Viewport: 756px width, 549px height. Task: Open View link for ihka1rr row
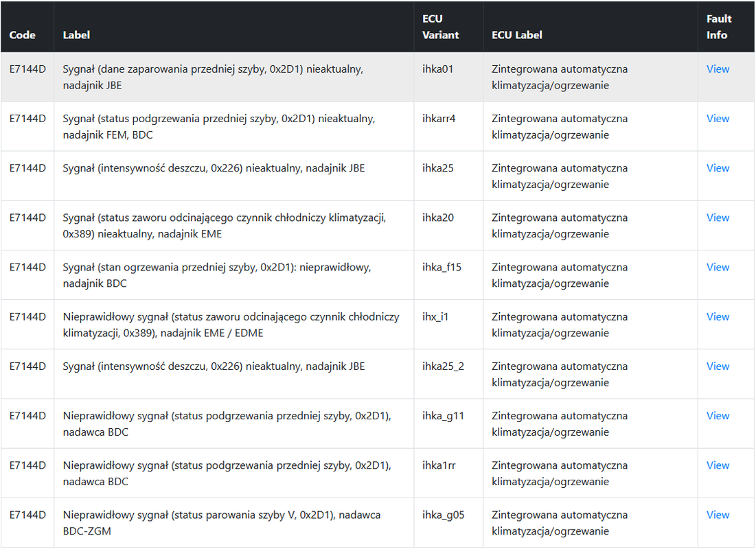718,465
